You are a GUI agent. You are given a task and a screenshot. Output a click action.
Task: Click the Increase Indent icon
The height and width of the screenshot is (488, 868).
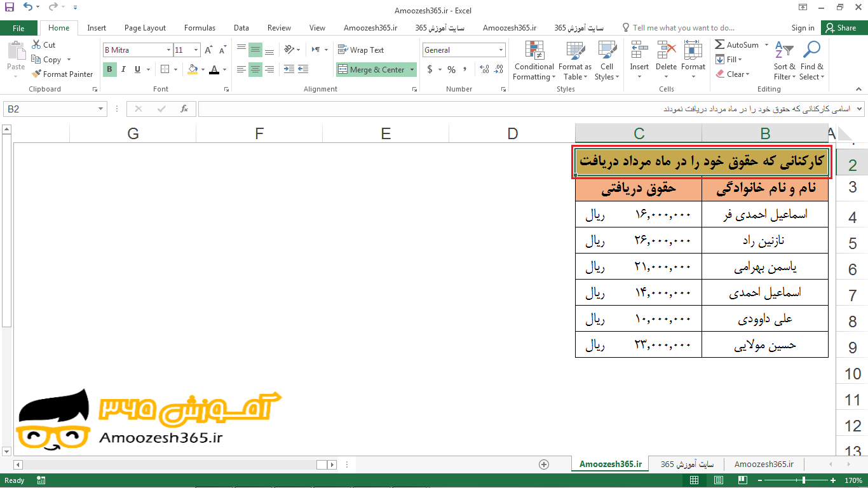click(304, 70)
